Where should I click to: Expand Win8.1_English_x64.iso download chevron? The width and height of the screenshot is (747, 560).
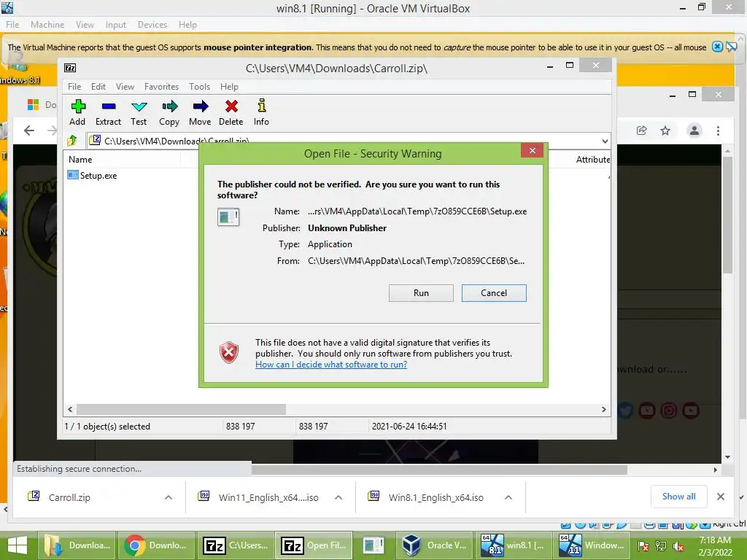pos(508,497)
